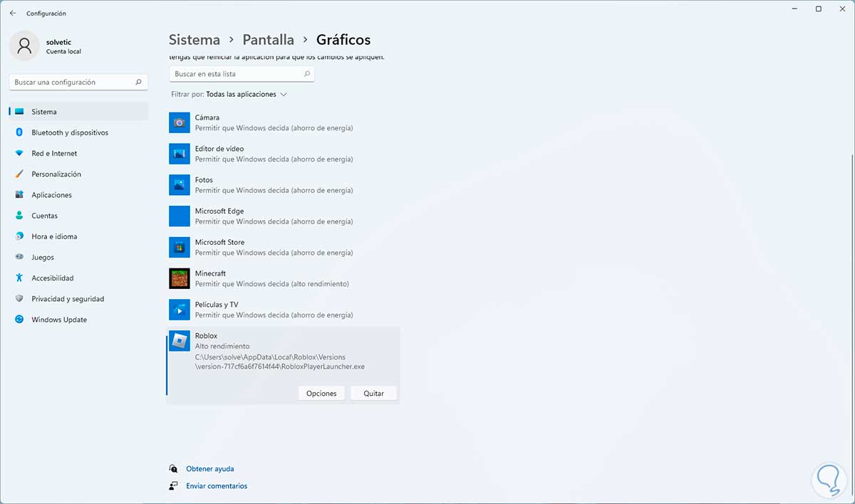Click the Microsoft Edge app tile icon
The width and height of the screenshot is (855, 504).
[x=180, y=216]
